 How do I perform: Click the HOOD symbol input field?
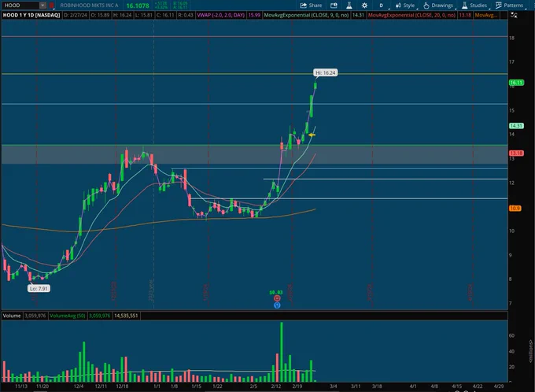click(x=20, y=6)
